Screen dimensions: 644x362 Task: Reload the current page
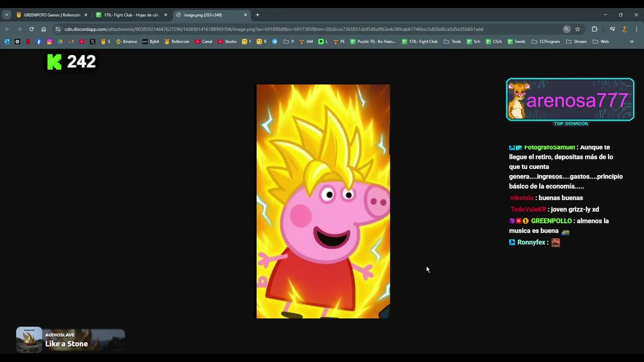click(31, 29)
